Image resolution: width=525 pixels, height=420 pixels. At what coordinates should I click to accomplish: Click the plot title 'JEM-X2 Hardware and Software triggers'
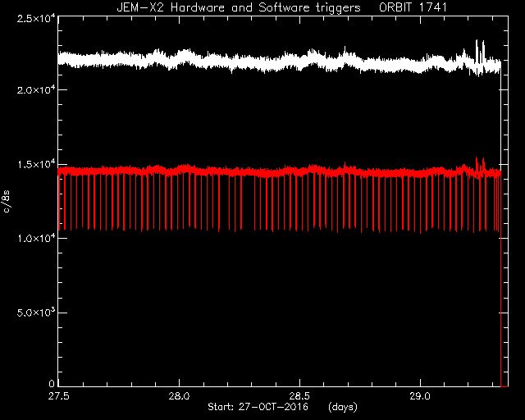pyautogui.click(x=239, y=7)
